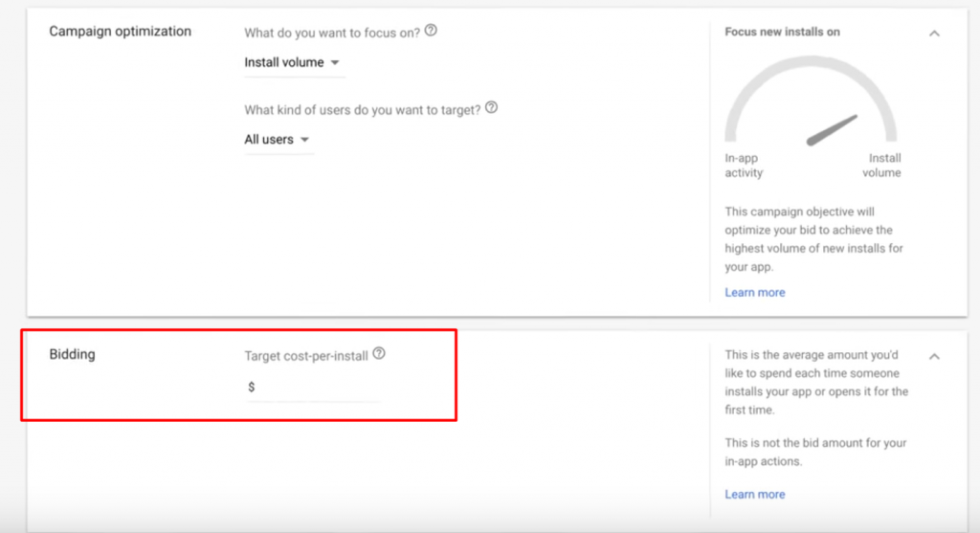Expand the 'All users' targeting dropdown
980x533 pixels.
click(278, 140)
